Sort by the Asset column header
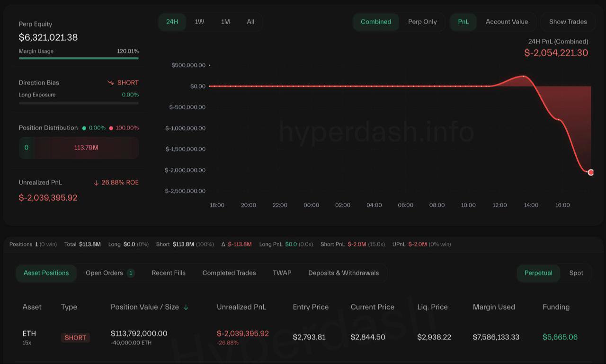Screen dimensions: 606x364 pos(32,307)
